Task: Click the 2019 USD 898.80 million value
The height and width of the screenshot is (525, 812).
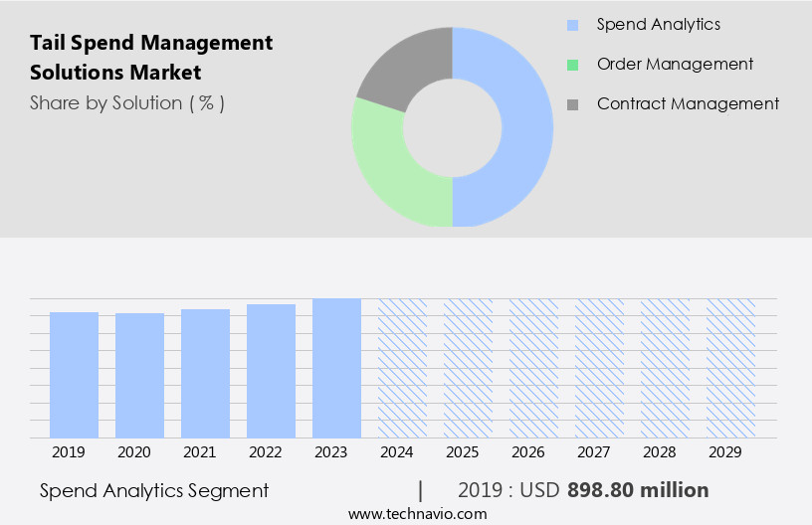Action: pos(583,490)
